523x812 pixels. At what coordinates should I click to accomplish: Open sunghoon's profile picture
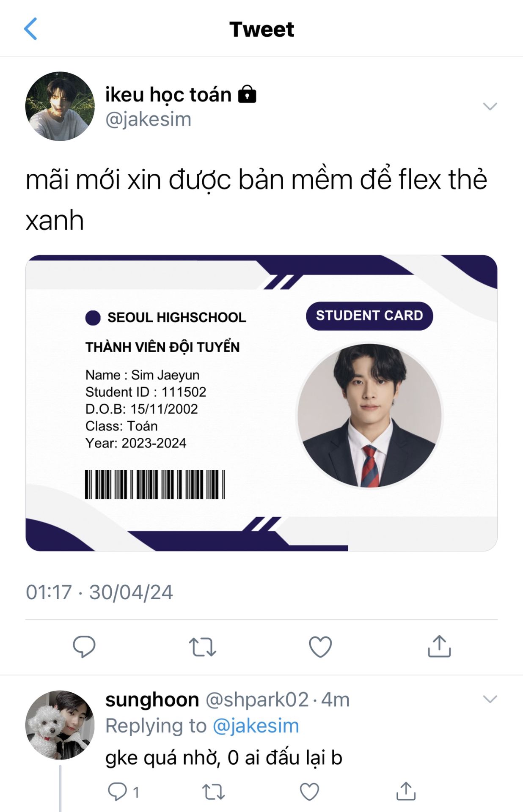60,725
